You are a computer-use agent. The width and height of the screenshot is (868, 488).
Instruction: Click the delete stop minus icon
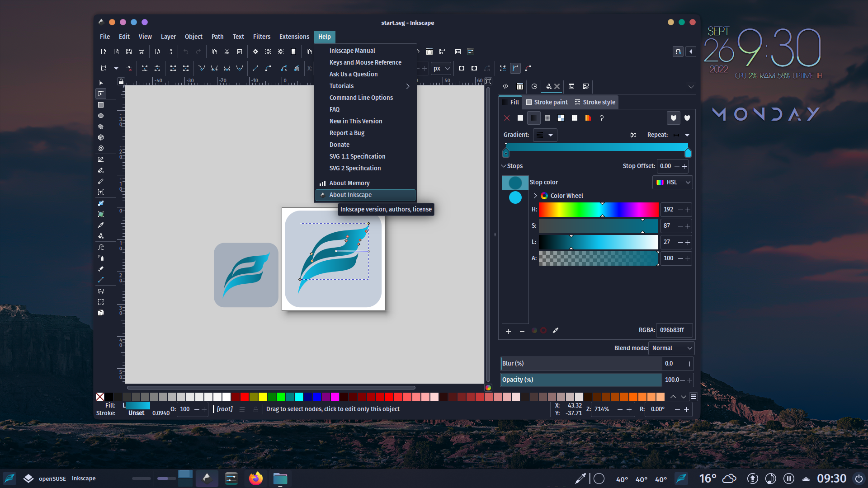click(x=522, y=331)
